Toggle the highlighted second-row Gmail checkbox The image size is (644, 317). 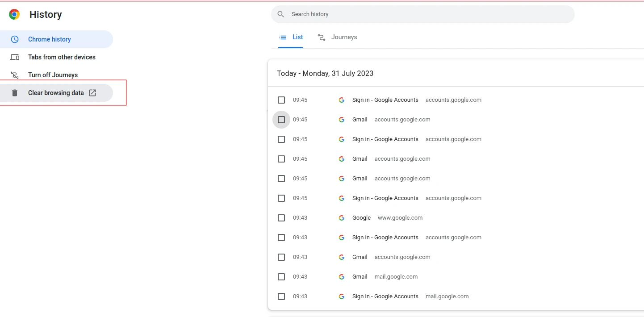tap(281, 120)
